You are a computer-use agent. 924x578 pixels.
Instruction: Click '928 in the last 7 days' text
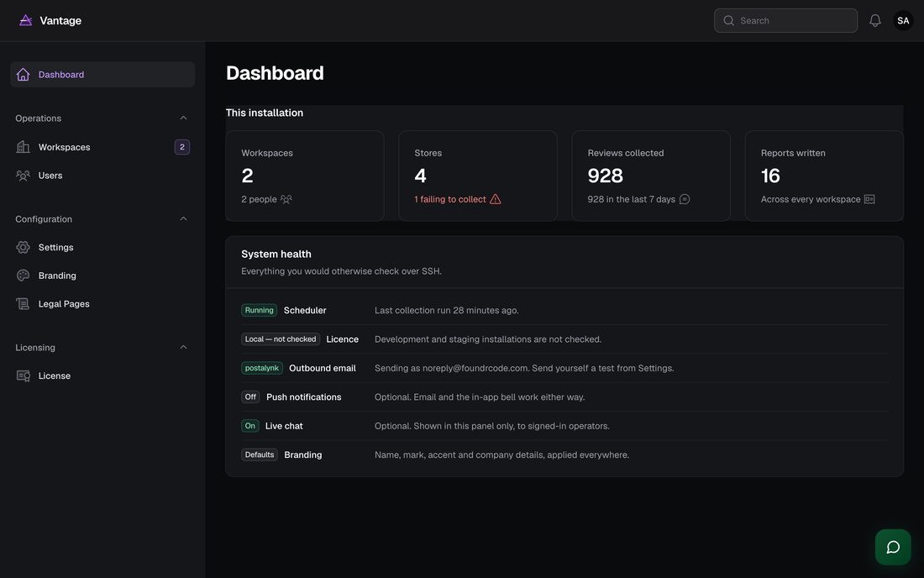[631, 199]
